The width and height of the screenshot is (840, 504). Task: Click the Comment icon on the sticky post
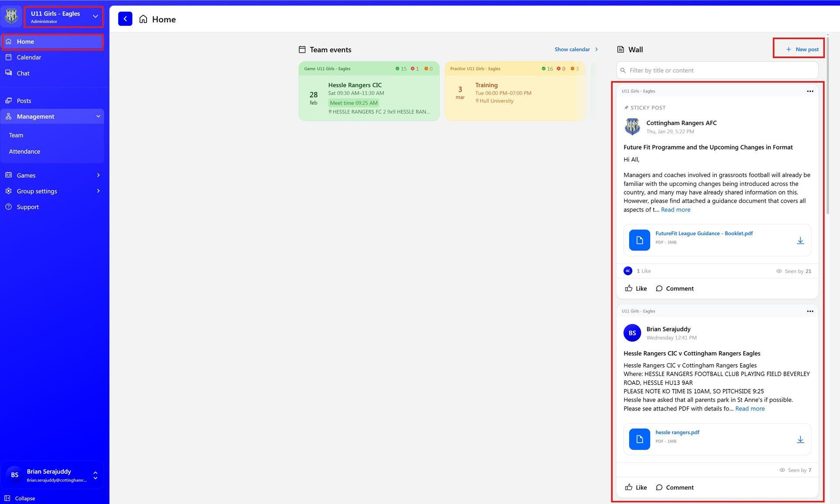pyautogui.click(x=659, y=288)
